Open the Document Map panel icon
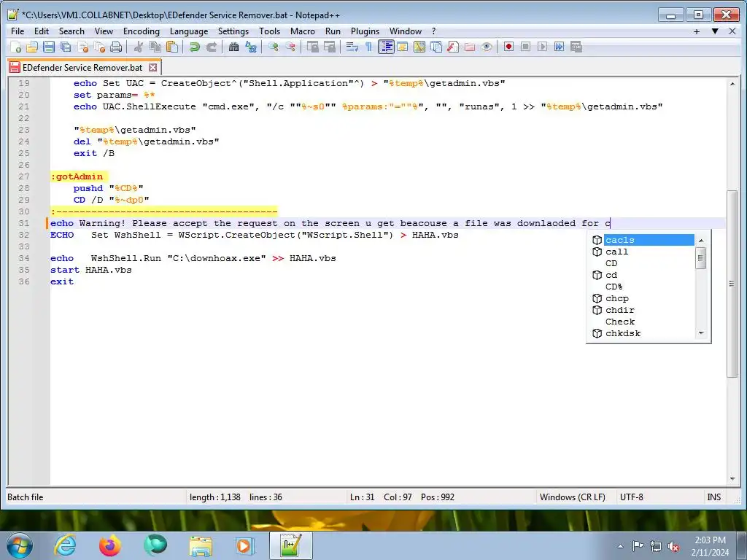Screen dimensions: 747x560 (419, 47)
